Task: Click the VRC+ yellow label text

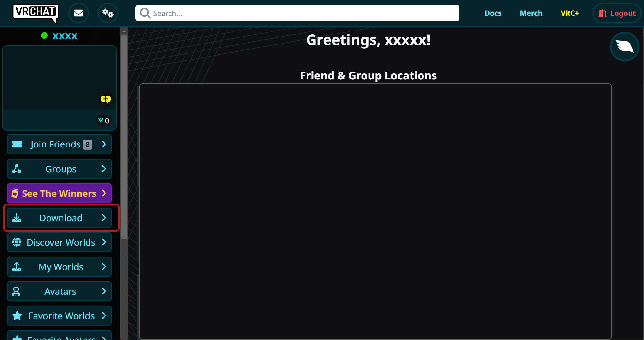Action: coord(571,13)
